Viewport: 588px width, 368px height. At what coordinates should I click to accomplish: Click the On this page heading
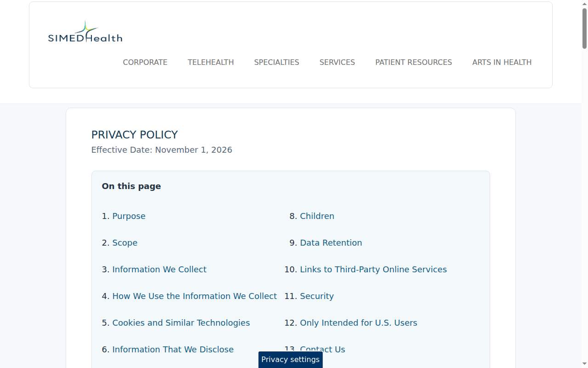131,186
